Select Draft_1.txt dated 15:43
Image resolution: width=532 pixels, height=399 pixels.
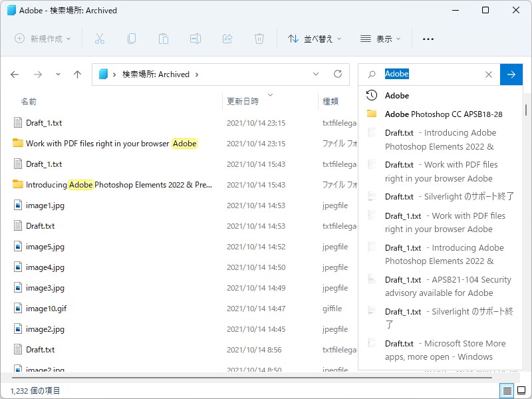tap(44, 164)
